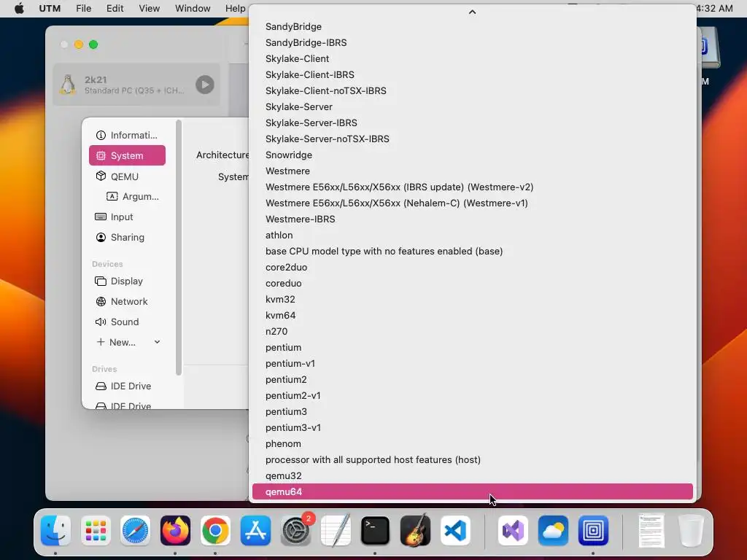Choose Snowridge processor model
The image size is (747, 560).
click(472, 155)
